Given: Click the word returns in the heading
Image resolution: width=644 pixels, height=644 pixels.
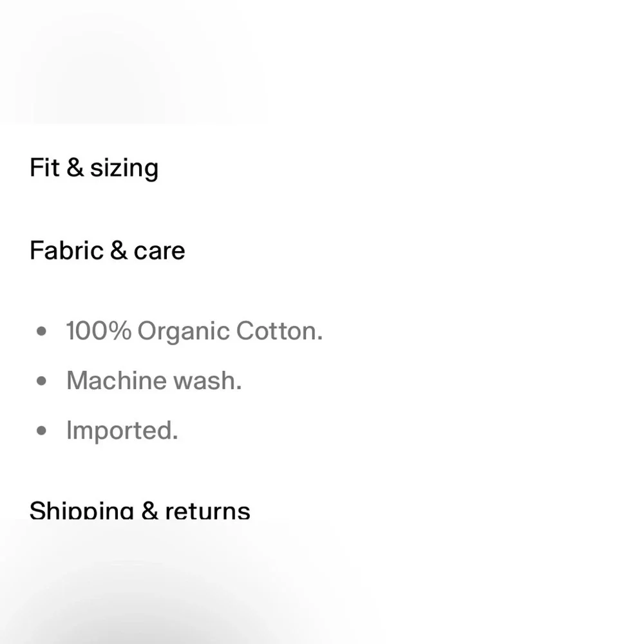Looking at the screenshot, I should click(208, 511).
